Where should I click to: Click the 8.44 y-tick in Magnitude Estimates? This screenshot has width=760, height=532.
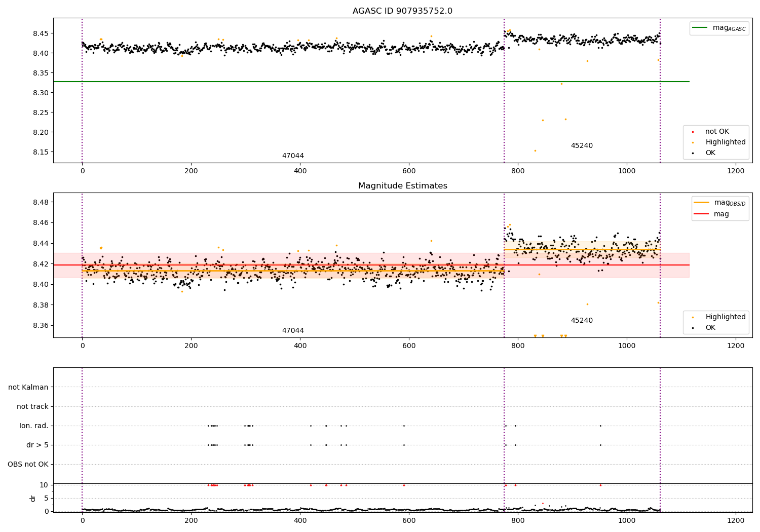[x=41, y=243]
